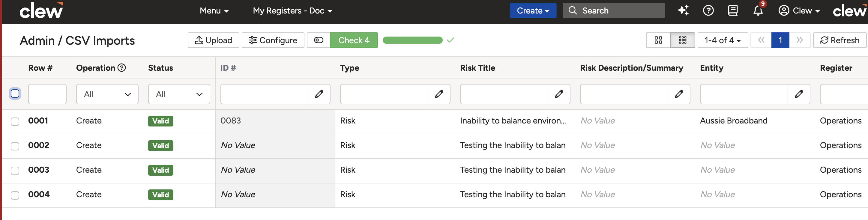The width and height of the screenshot is (868, 220).
Task: Click ID value 0083 in row 0001
Action: point(230,120)
